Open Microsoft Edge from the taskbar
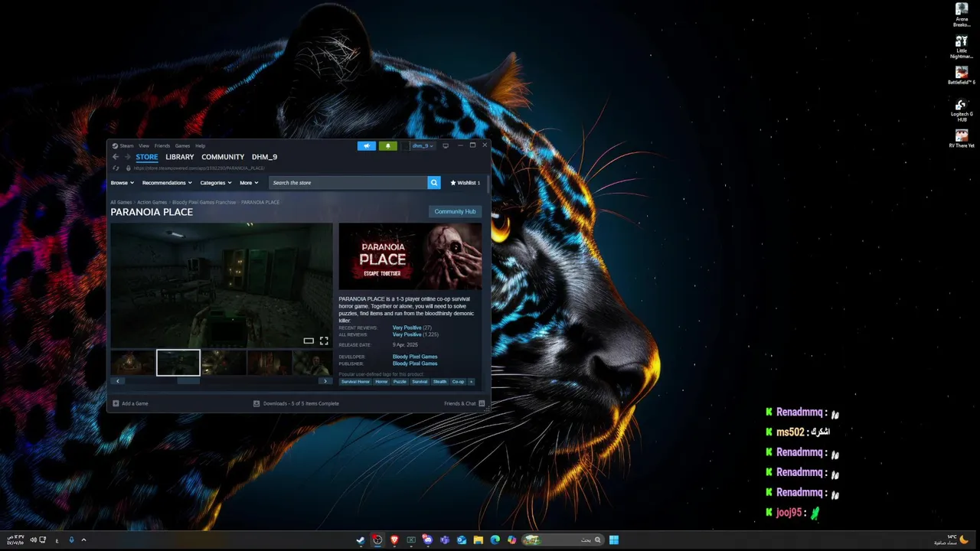This screenshot has width=980, height=551. (495, 540)
